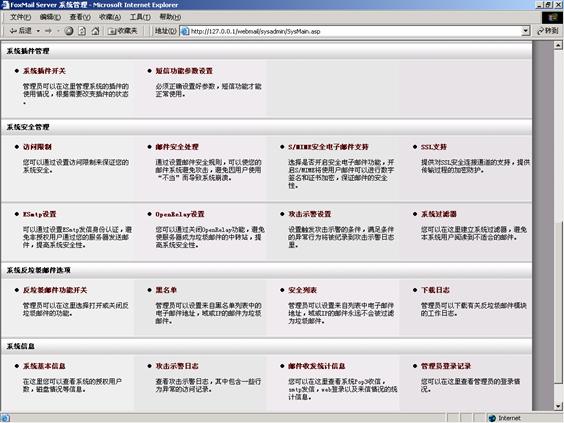Click the page icon in address bar

[185, 31]
